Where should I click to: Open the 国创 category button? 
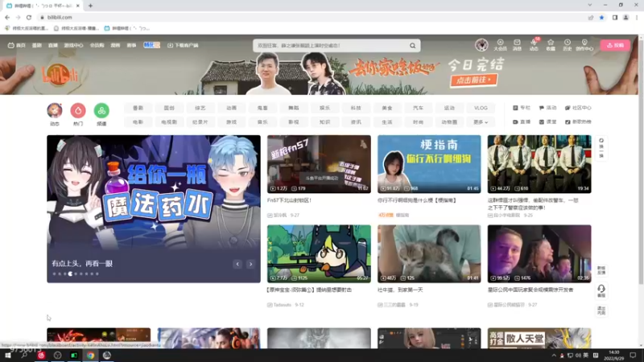pos(169,108)
